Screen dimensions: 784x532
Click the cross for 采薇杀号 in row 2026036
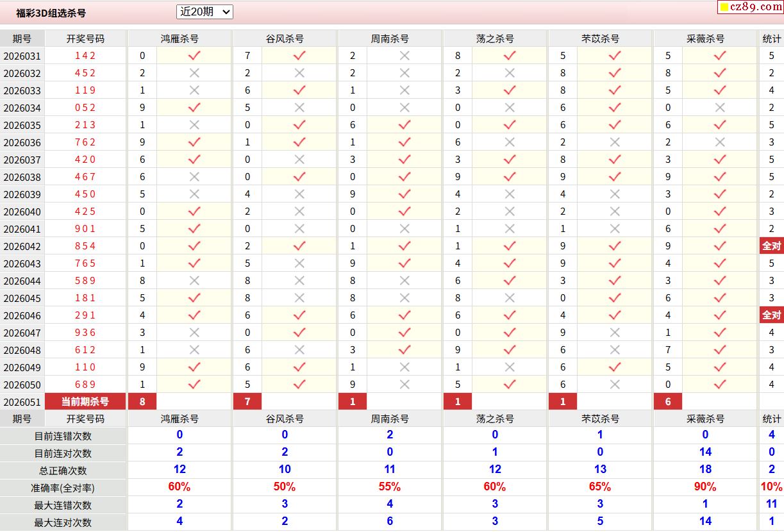720,142
